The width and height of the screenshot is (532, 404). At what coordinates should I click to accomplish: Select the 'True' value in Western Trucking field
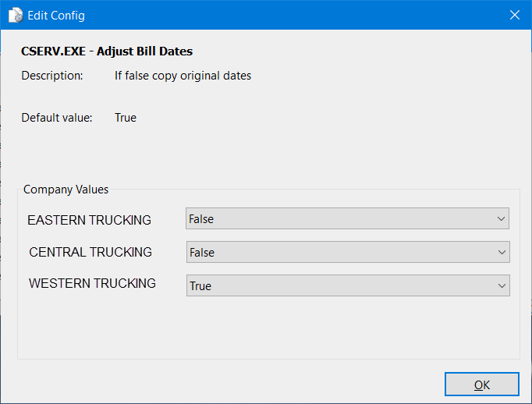200,286
